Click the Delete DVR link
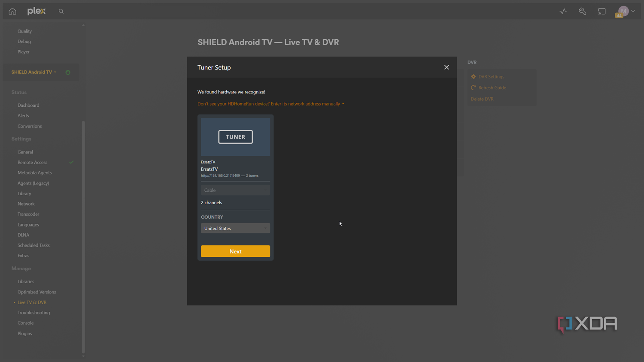 click(x=482, y=99)
